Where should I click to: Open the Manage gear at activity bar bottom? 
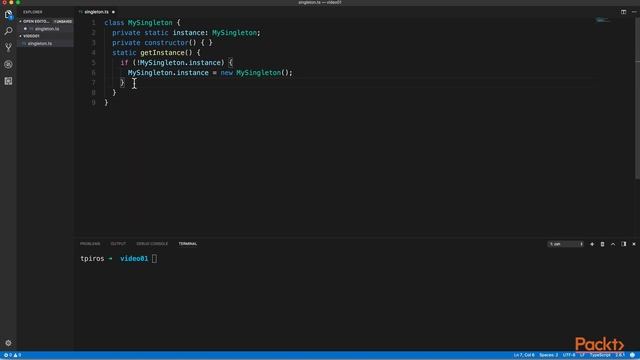pyautogui.click(x=9, y=343)
